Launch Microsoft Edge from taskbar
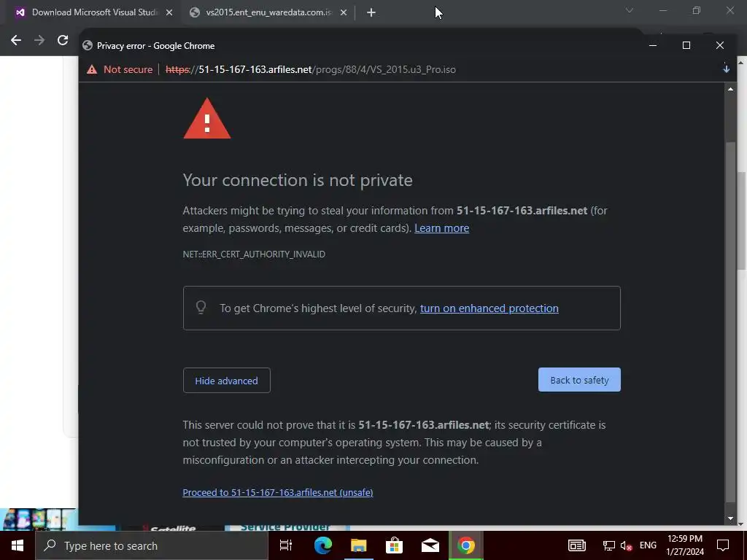The width and height of the screenshot is (747, 560). [x=322, y=545]
